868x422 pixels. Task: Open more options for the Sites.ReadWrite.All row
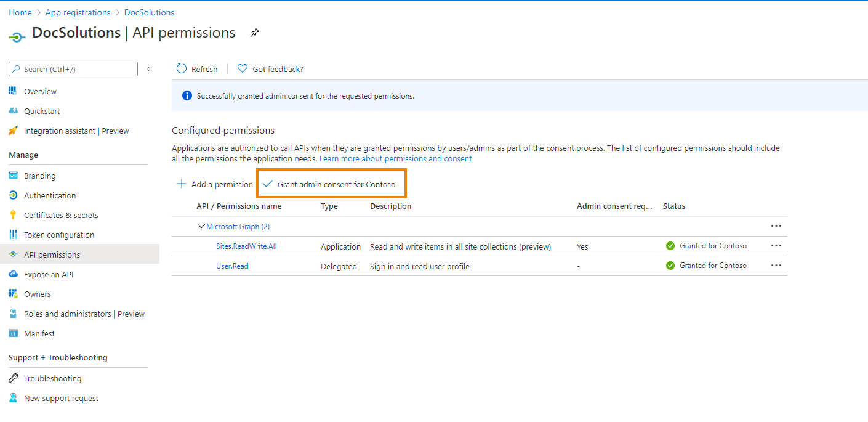tap(776, 246)
